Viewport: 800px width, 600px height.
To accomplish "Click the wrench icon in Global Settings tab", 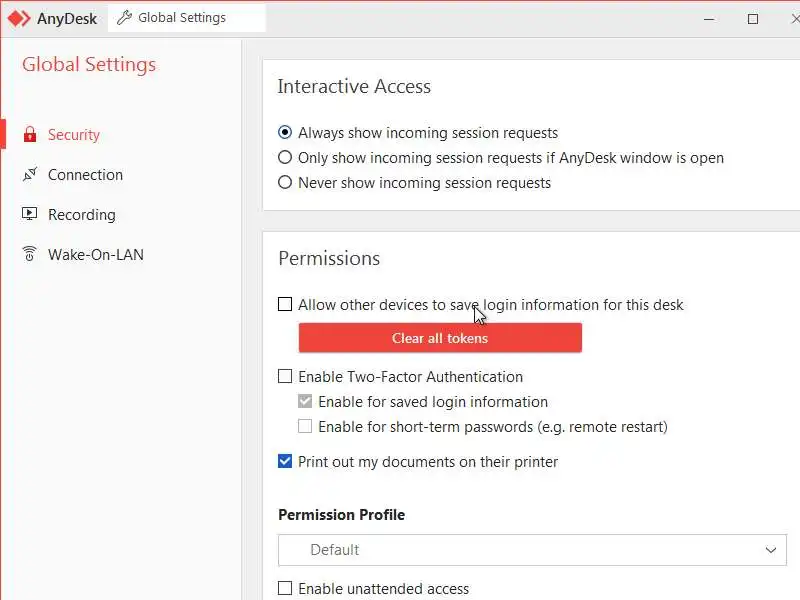I will click(125, 18).
